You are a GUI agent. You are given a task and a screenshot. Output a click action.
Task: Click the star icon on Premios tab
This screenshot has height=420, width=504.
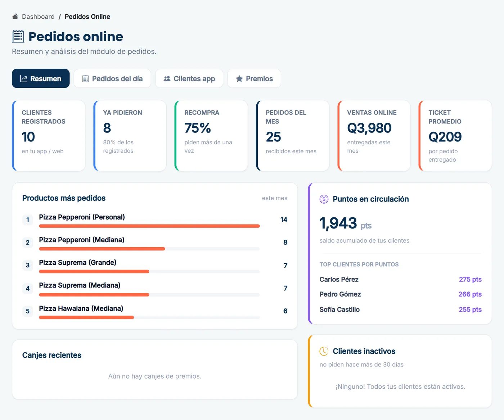pos(239,79)
